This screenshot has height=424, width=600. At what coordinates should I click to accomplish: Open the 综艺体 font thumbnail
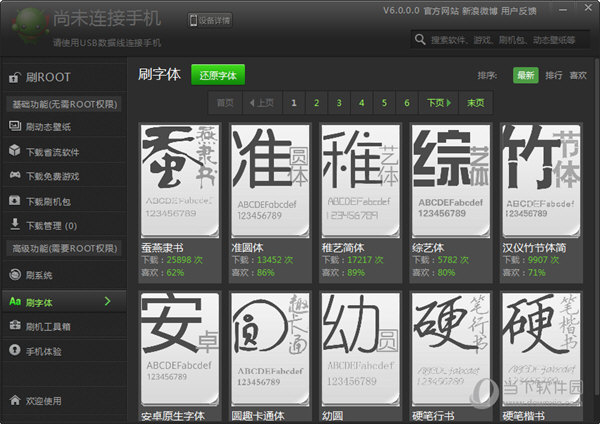[x=451, y=181]
